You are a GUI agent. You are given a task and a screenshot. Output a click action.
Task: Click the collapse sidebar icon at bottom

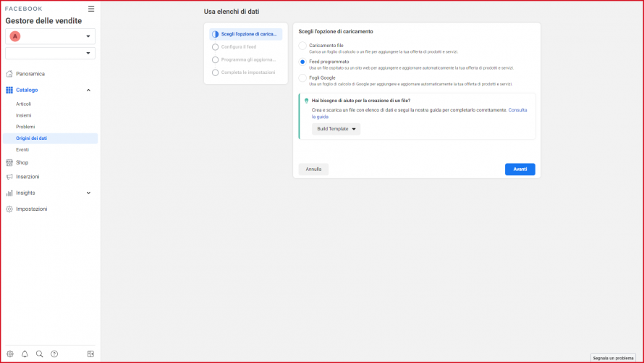point(90,354)
